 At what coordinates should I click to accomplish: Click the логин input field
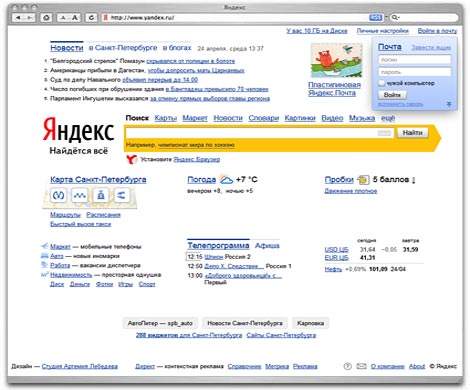[415, 60]
